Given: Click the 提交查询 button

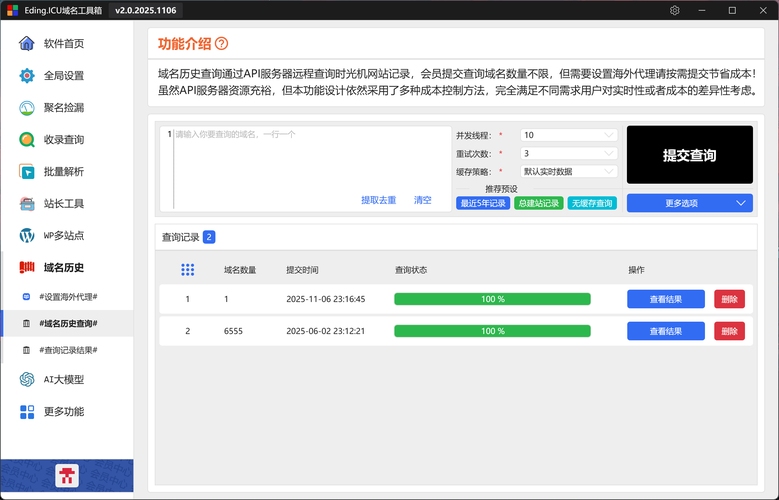Looking at the screenshot, I should [x=690, y=155].
